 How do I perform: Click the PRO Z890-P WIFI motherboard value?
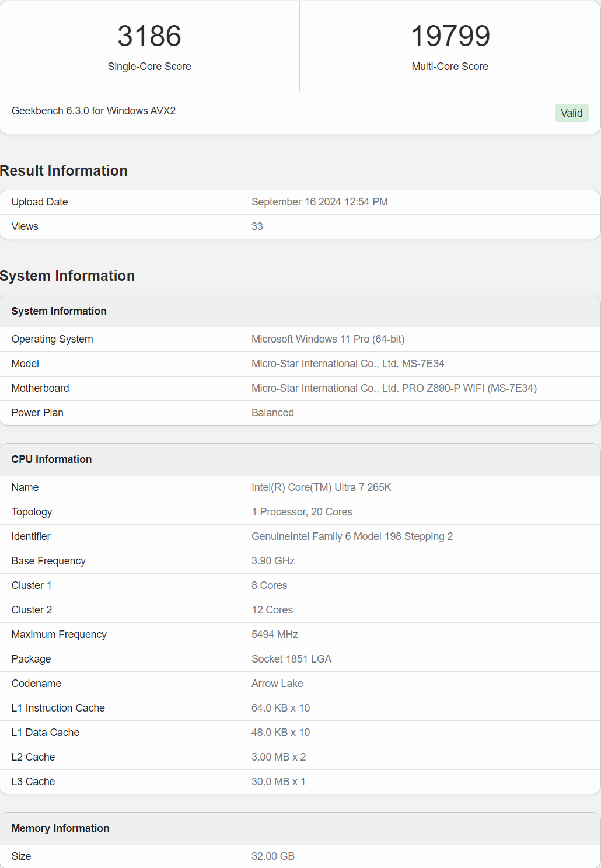(394, 388)
